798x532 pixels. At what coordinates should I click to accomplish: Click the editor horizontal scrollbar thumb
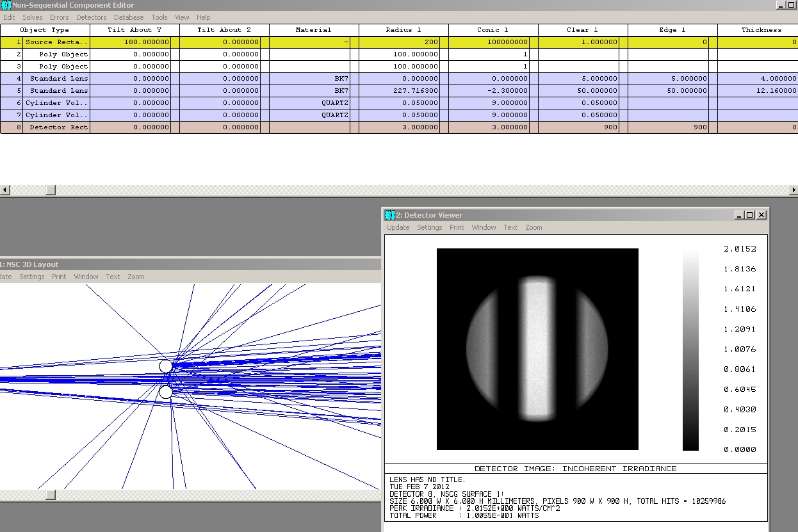(50, 190)
